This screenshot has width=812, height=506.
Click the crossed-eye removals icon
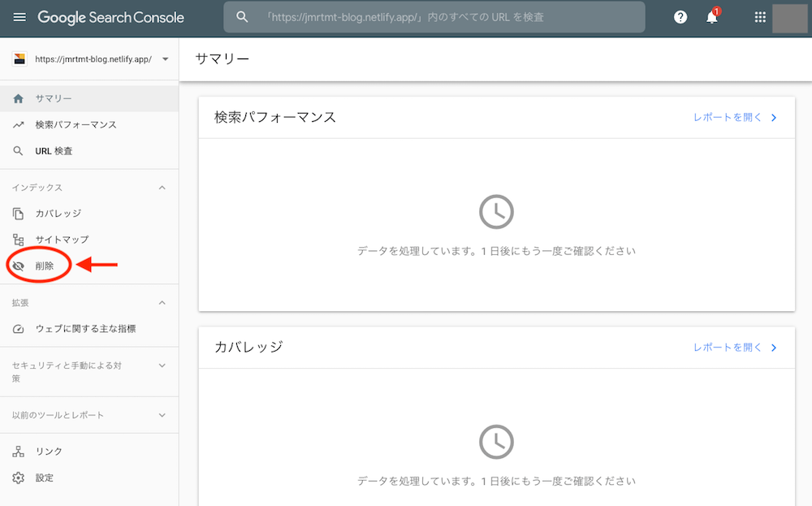18,266
